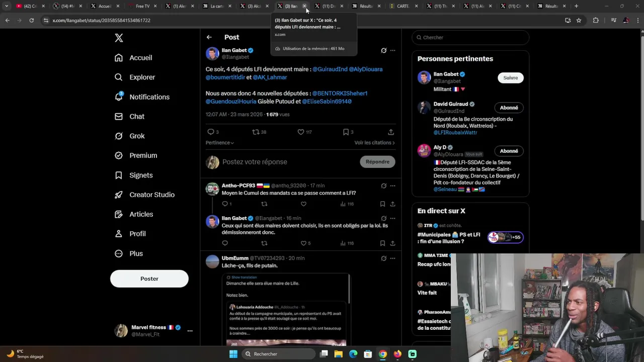Expand the Pertinence sort dropdown
The width and height of the screenshot is (644, 362).
click(x=220, y=143)
